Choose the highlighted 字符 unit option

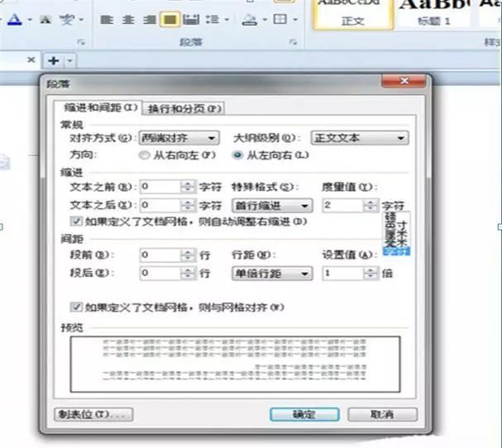pos(396,252)
